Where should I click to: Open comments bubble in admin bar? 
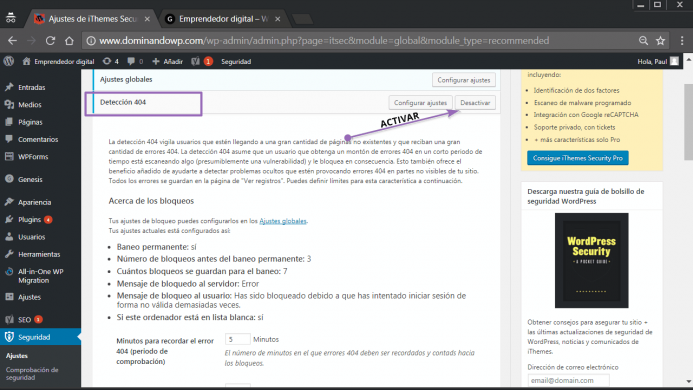point(135,61)
